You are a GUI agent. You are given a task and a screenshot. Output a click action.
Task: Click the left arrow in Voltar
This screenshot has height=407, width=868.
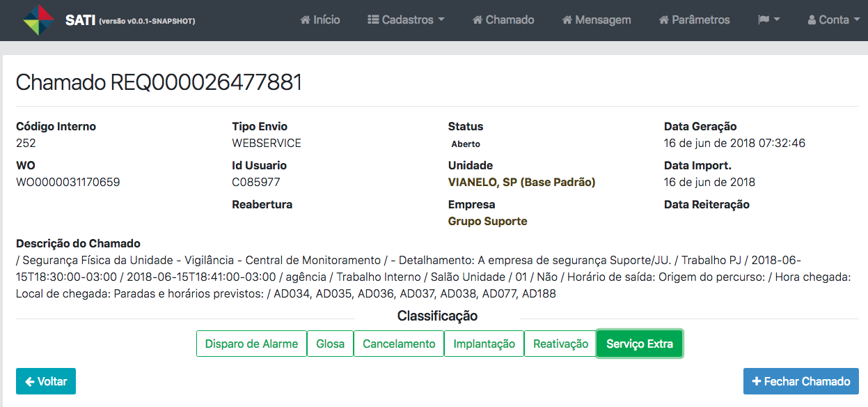[x=30, y=381]
